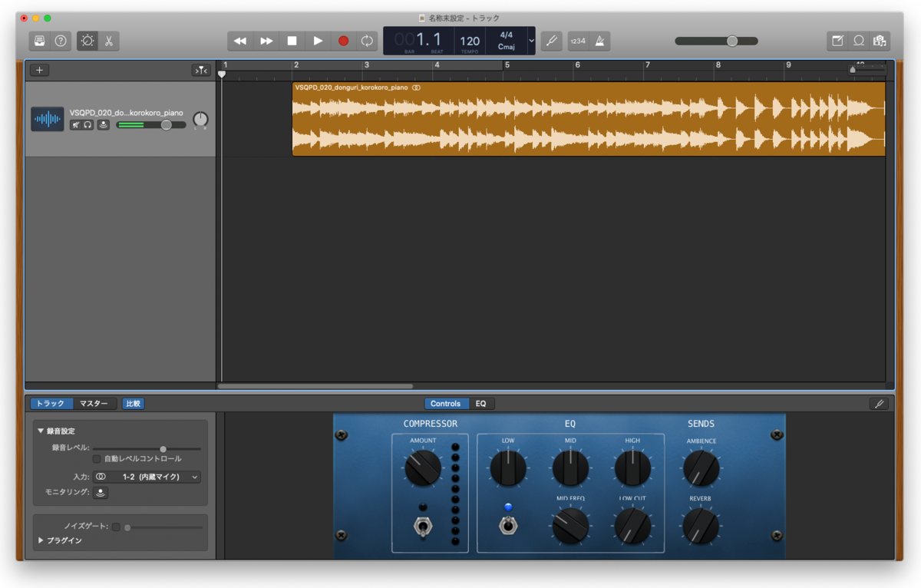Expand the プラグイン section
Image resolution: width=921 pixels, height=588 pixels.
[41, 540]
